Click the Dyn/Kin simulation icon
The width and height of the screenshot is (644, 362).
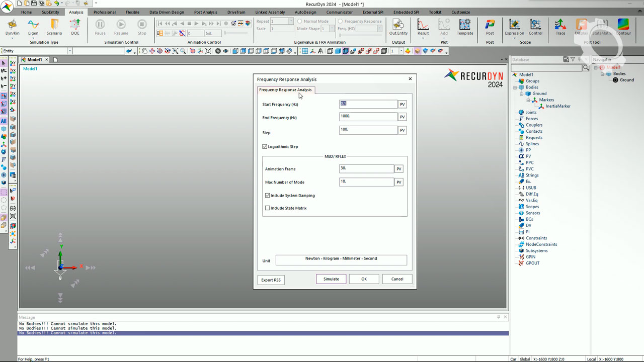12,26
